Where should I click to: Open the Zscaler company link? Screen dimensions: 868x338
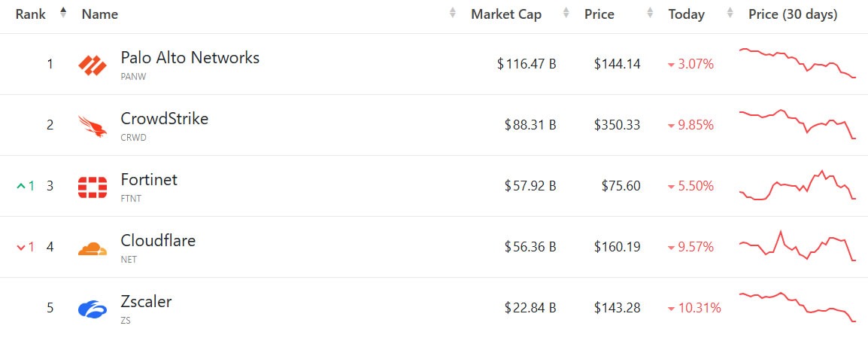[146, 301]
